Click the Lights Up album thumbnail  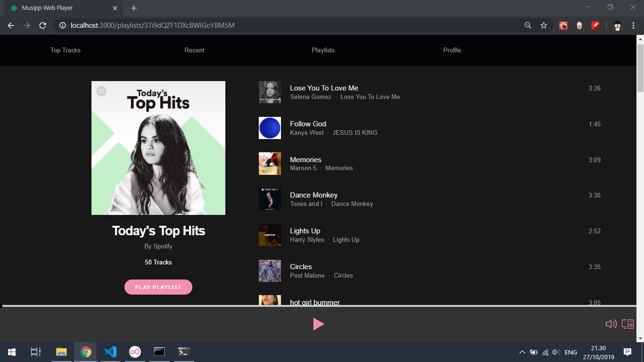(x=270, y=235)
